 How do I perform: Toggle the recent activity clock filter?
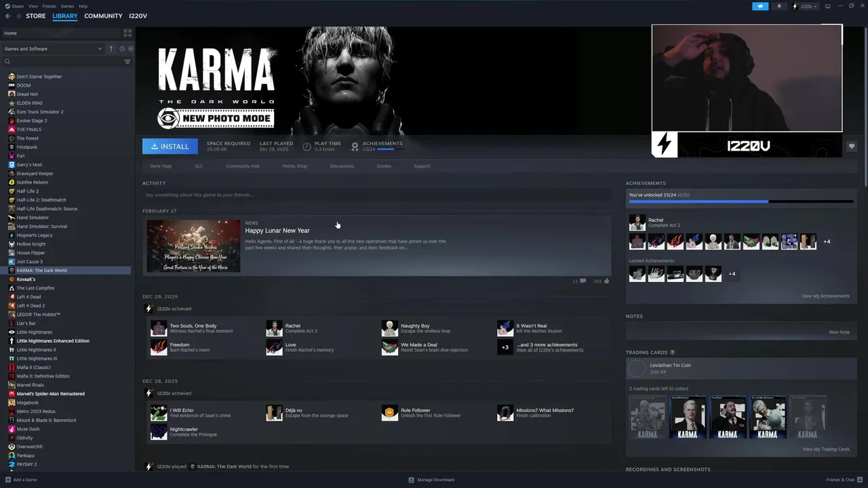[x=122, y=49]
